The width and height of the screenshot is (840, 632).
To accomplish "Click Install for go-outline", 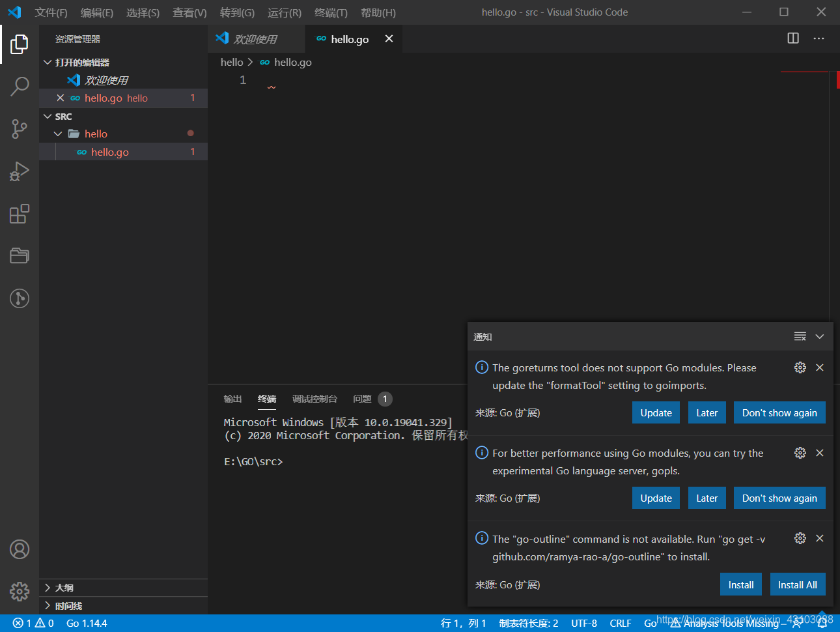I will (741, 584).
